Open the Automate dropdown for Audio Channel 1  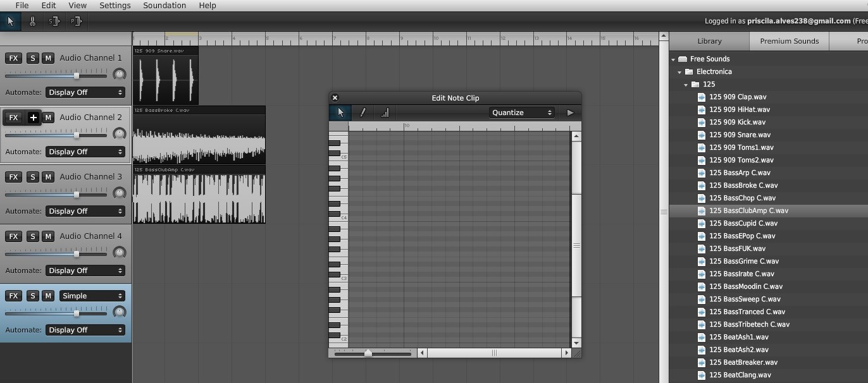click(85, 92)
